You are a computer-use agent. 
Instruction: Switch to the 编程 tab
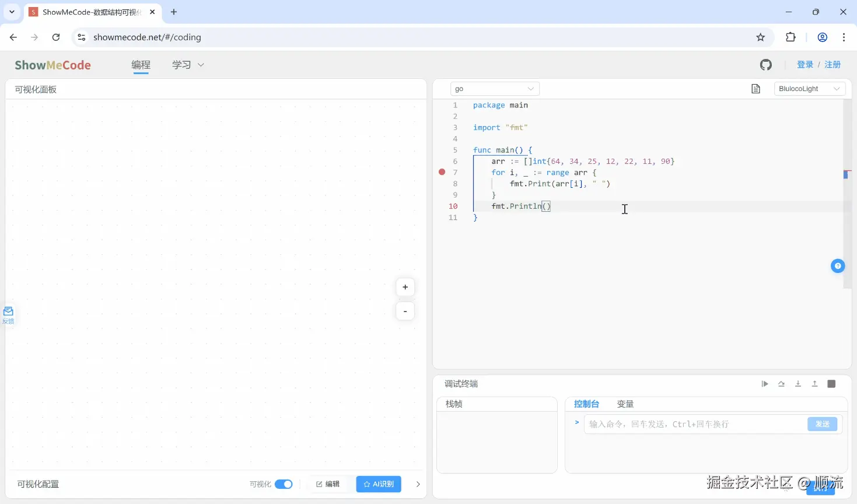click(141, 65)
